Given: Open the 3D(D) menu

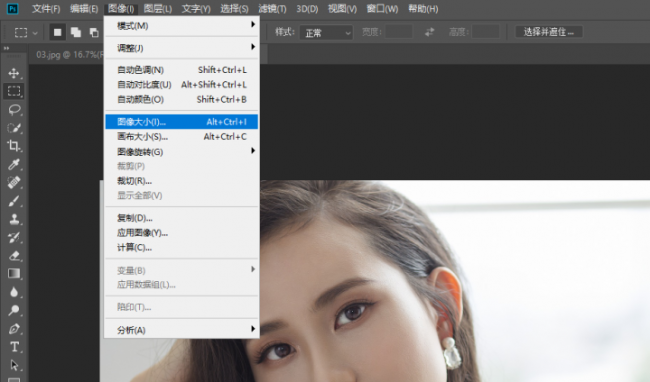Looking at the screenshot, I should [x=307, y=9].
